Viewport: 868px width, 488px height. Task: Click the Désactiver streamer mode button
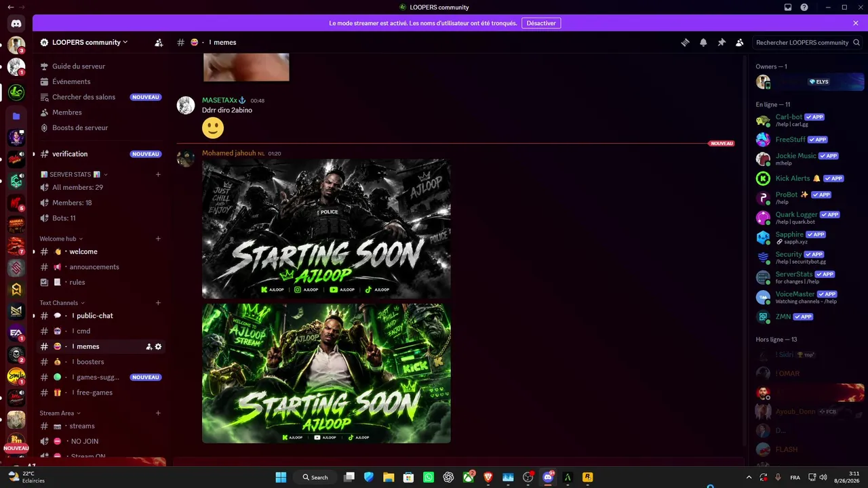tap(541, 23)
